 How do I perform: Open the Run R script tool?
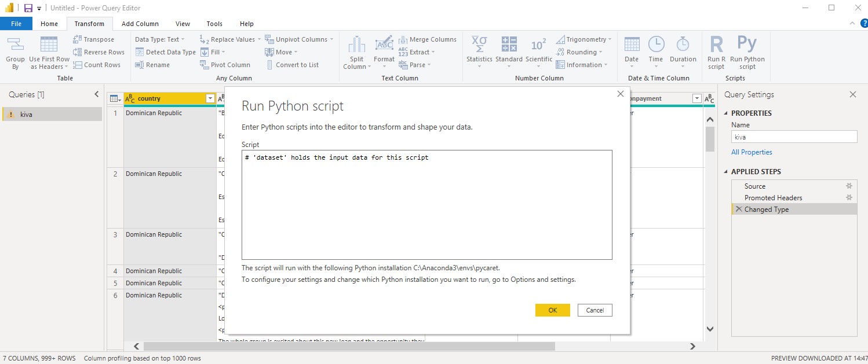click(716, 53)
